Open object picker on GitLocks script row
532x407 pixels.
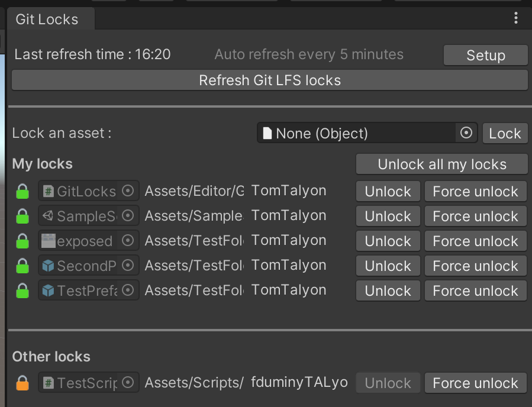[128, 190]
